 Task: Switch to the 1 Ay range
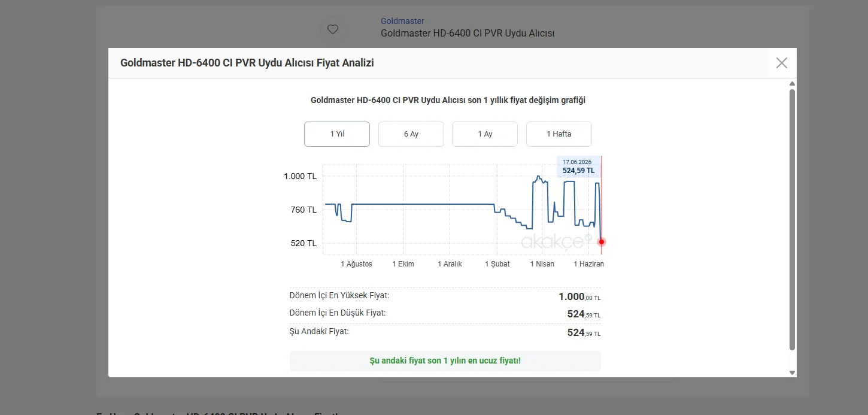[485, 134]
